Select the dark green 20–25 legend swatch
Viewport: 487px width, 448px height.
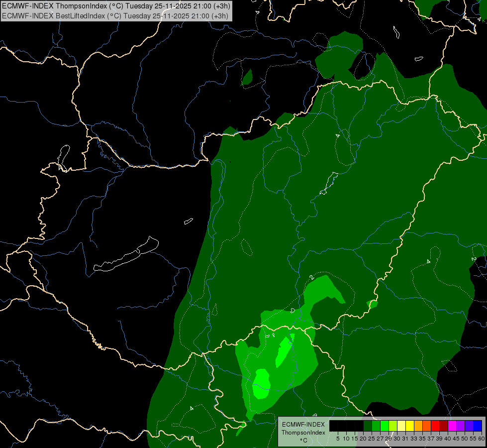point(368,426)
